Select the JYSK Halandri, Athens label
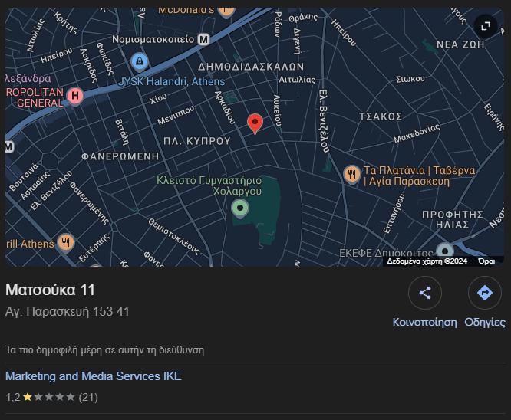 click(x=171, y=81)
